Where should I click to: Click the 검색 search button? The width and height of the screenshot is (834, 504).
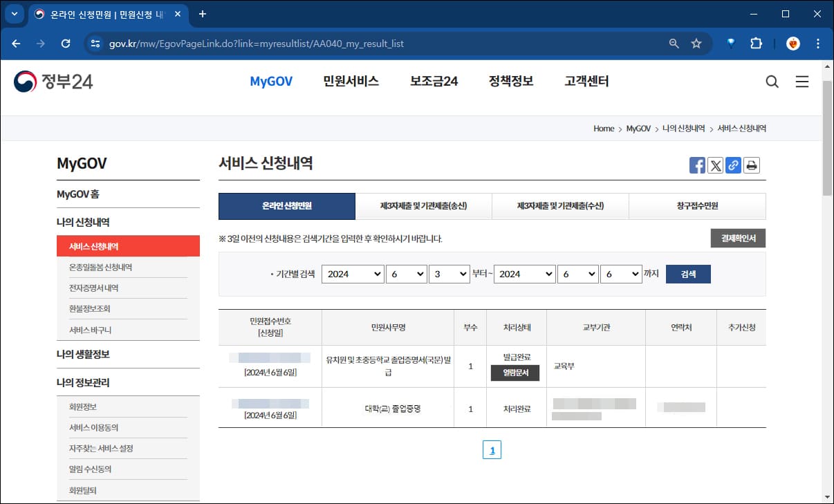pos(687,274)
